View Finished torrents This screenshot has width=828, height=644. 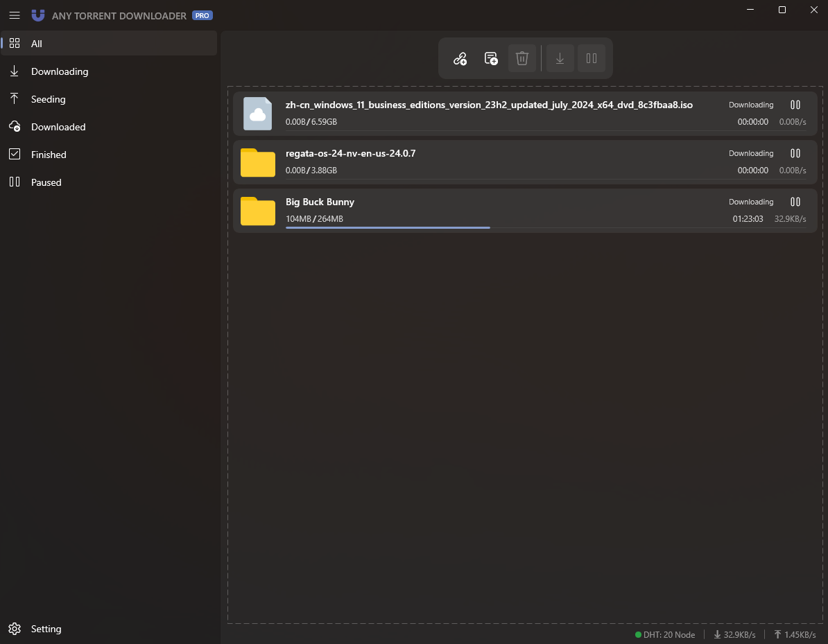[109, 154]
